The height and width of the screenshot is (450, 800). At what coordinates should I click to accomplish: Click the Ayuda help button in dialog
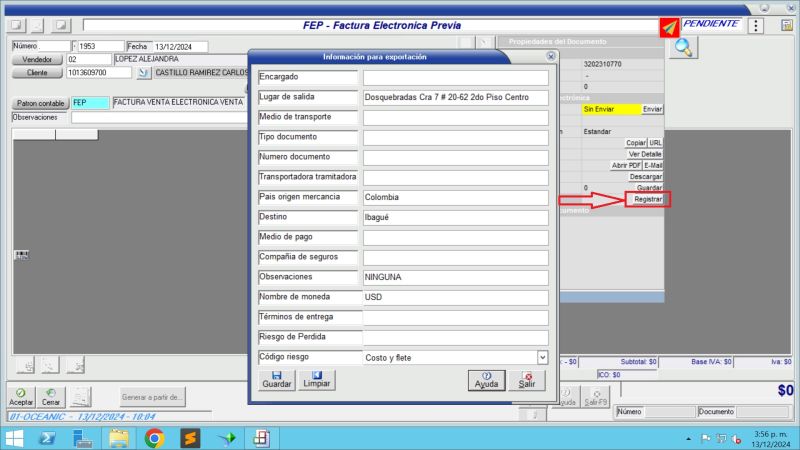pos(486,380)
